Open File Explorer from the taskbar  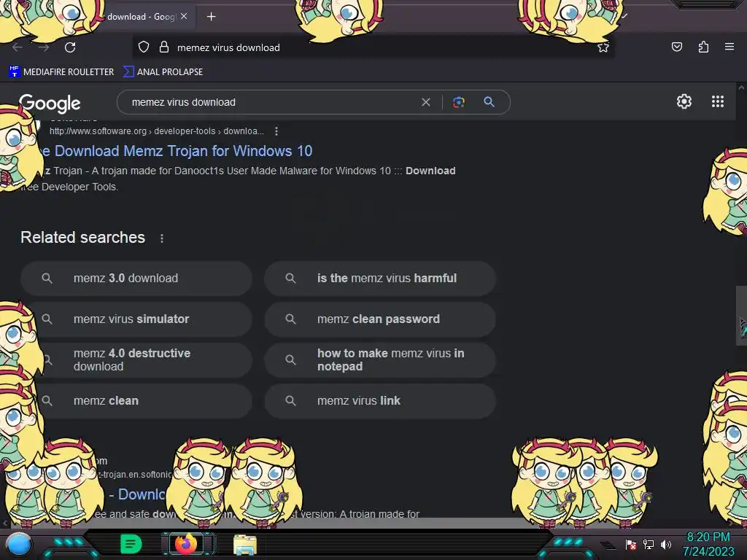tap(245, 545)
